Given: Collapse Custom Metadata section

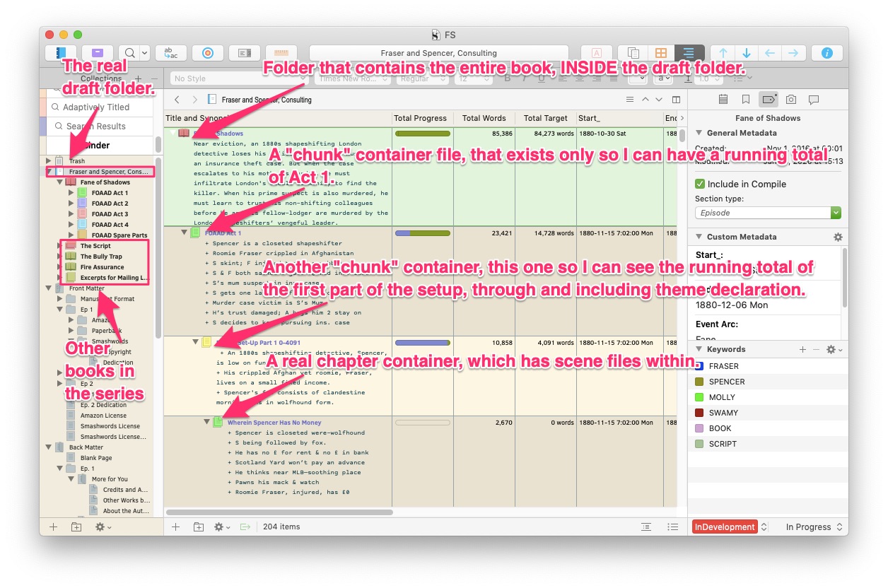Looking at the screenshot, I should click(x=699, y=237).
